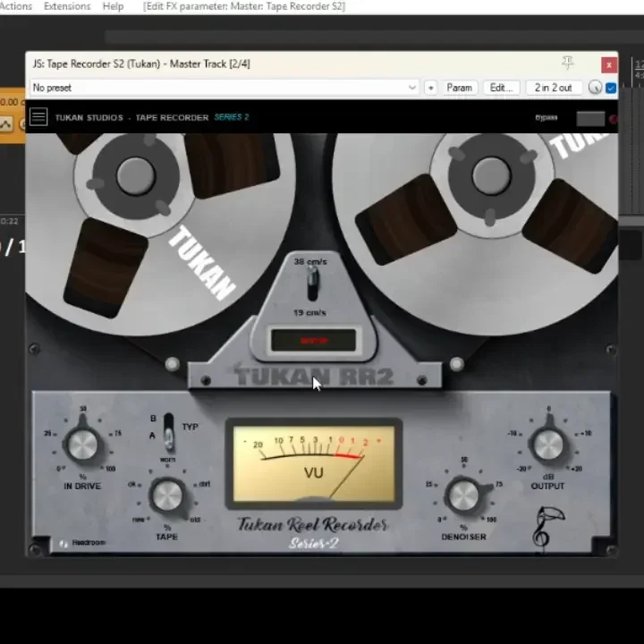
Task: Toggle the FX enabled checkbox
Action: (x=611, y=88)
